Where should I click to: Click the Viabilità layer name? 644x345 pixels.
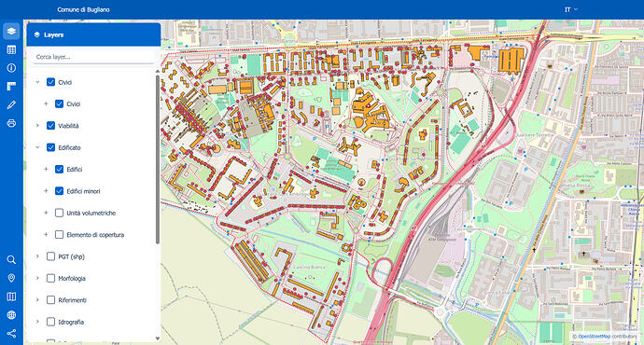(68, 126)
